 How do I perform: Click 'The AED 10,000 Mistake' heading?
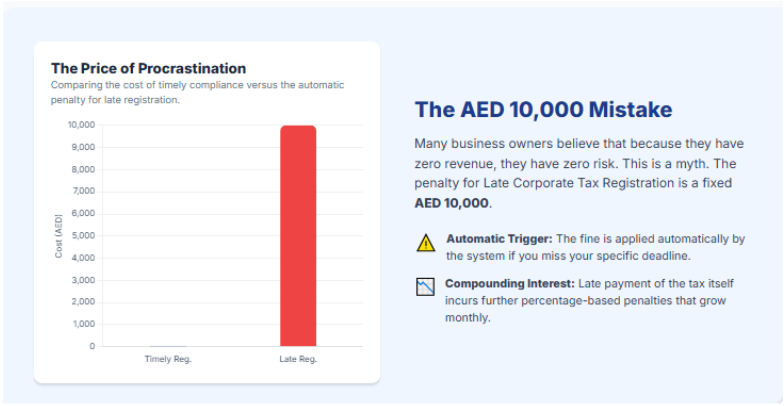pos(543,110)
